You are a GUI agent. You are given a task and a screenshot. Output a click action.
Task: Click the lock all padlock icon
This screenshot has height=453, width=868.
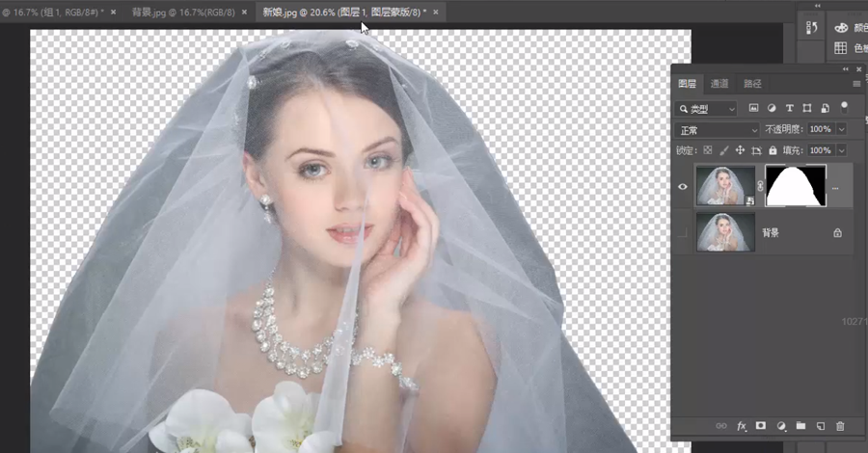point(774,150)
